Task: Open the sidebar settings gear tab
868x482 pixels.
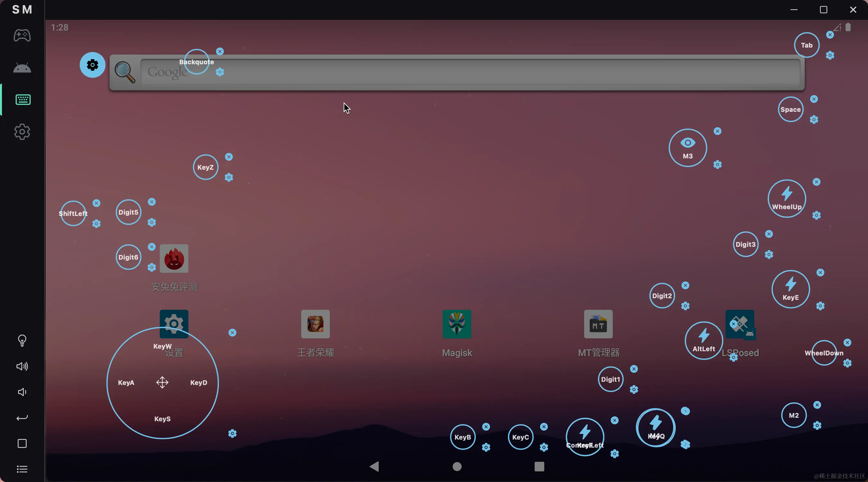Action: pyautogui.click(x=22, y=132)
